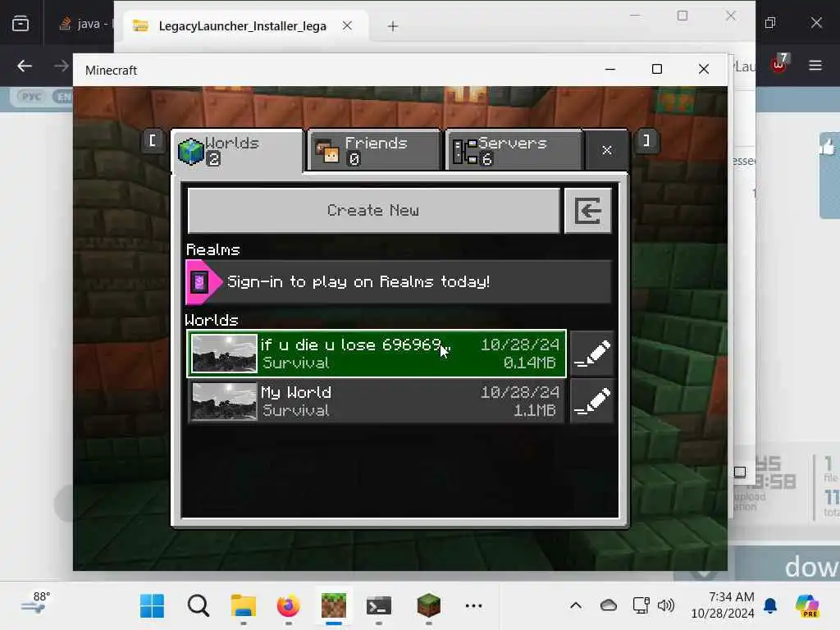Close the Minecraft play menu with X
Image resolution: width=840 pixels, height=630 pixels.
click(x=606, y=151)
